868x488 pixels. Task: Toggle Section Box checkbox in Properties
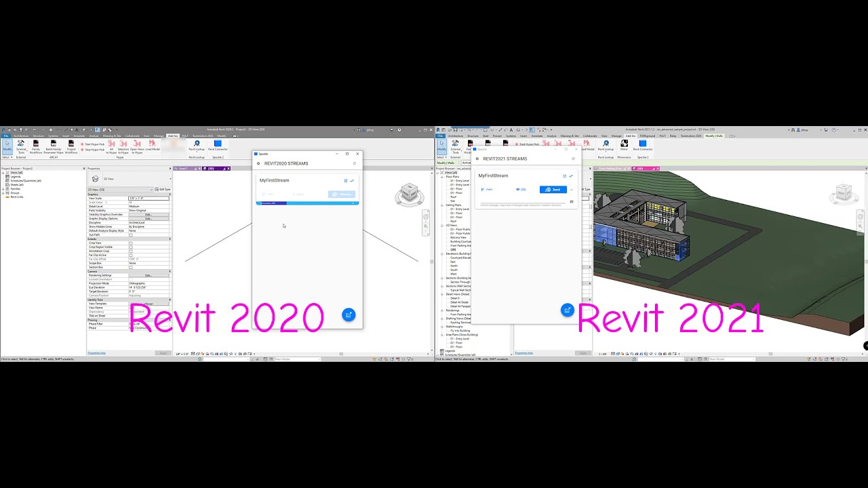(131, 268)
